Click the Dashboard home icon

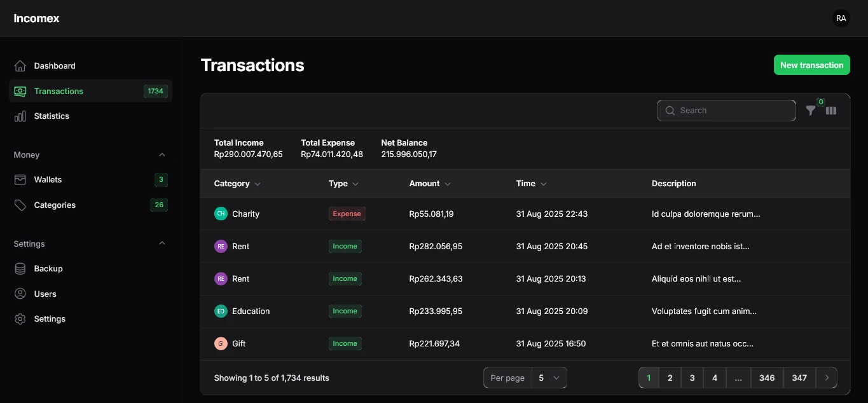[x=20, y=66]
